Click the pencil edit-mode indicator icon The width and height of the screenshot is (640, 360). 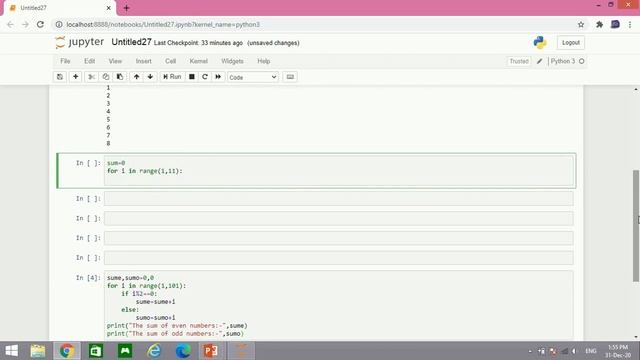(x=540, y=61)
